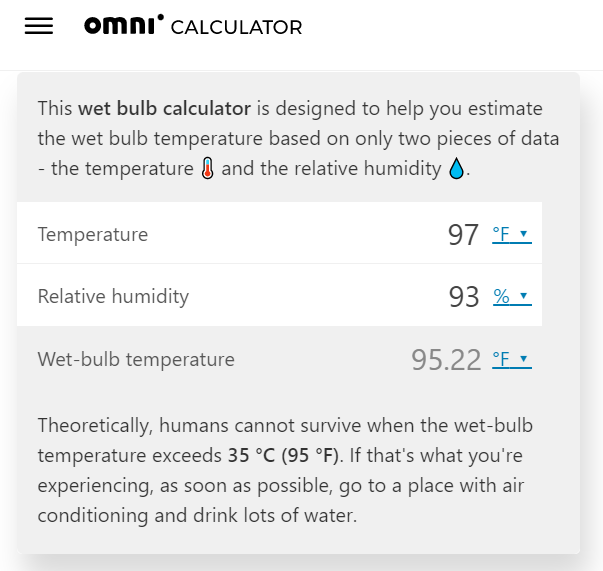This screenshot has width=603, height=571.
Task: Click the Omni wordmark logo
Action: [124, 26]
